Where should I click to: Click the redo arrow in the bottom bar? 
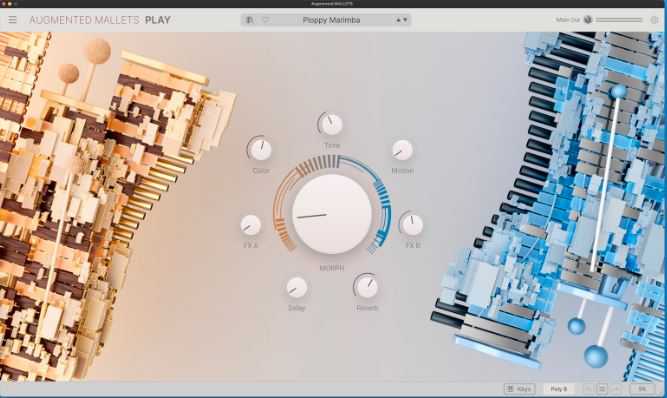point(616,389)
